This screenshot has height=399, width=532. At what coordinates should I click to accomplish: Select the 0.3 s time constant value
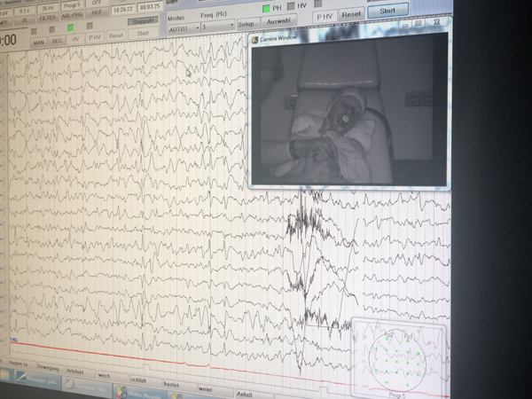point(25,11)
